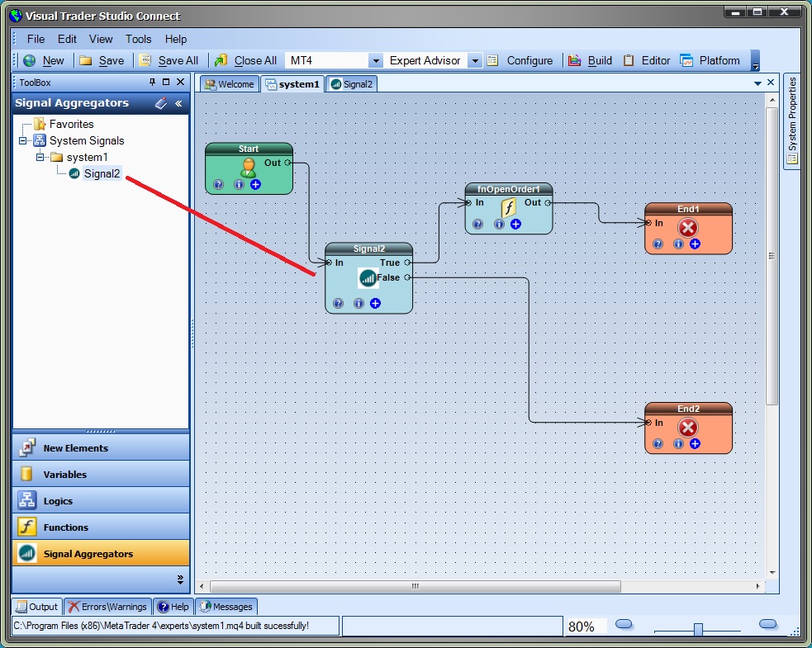Screen dimensions: 812x648
Task: Open the Help menu
Action: (x=176, y=39)
